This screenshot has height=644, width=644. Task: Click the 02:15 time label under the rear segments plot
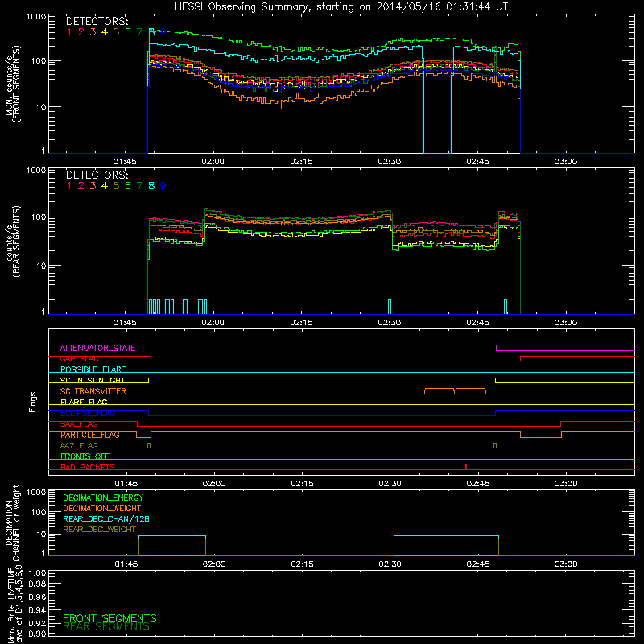(301, 323)
